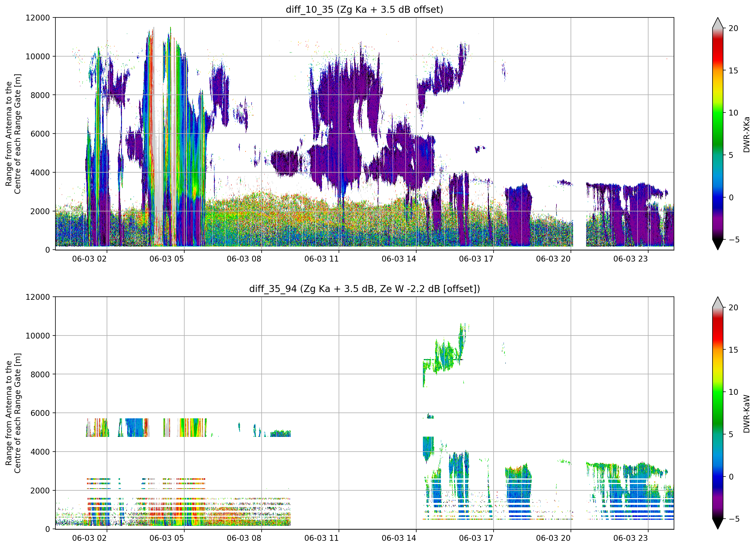Click the top plot title diff_10_35
This screenshot has width=756, height=548.
tap(364, 9)
